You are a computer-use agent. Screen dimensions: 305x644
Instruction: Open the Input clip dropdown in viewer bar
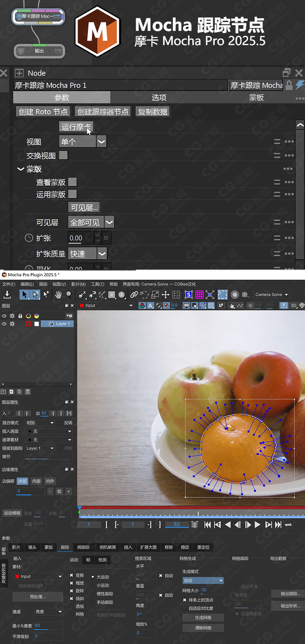(x=106, y=306)
